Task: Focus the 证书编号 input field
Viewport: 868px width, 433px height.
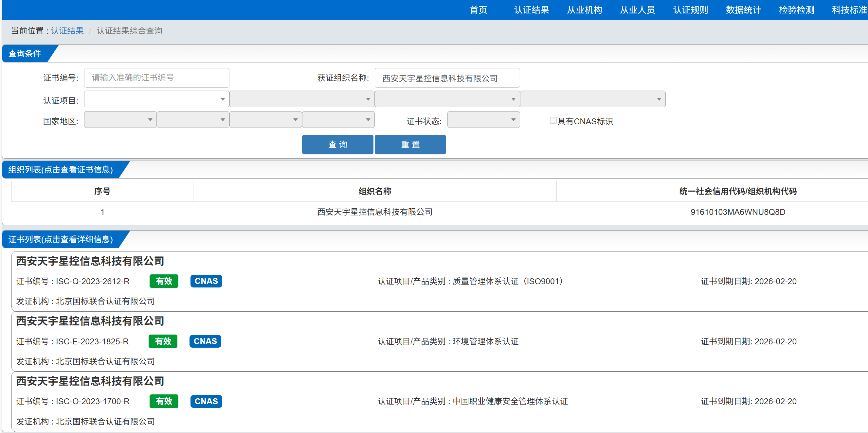Action: click(156, 78)
